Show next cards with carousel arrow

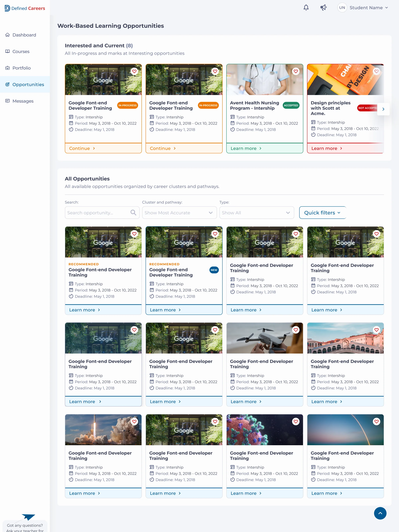[x=383, y=109]
